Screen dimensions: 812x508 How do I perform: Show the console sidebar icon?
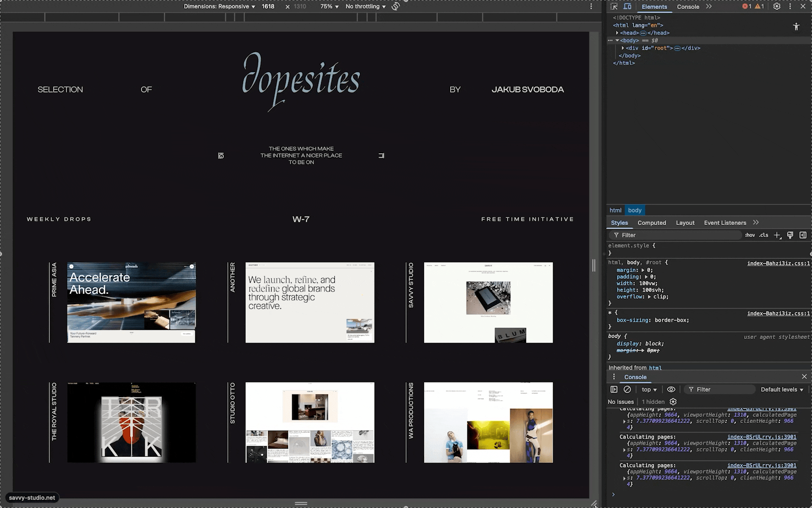614,389
